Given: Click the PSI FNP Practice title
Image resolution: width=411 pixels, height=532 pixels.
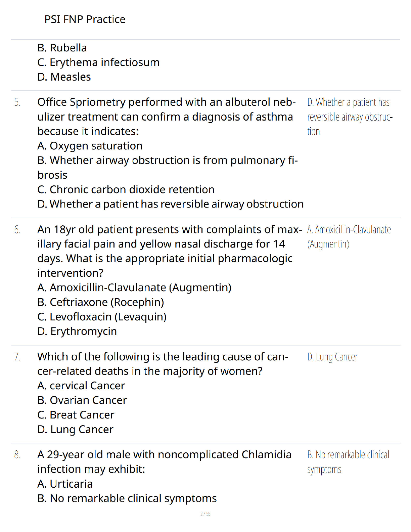Looking at the screenshot, I should click(85, 19).
